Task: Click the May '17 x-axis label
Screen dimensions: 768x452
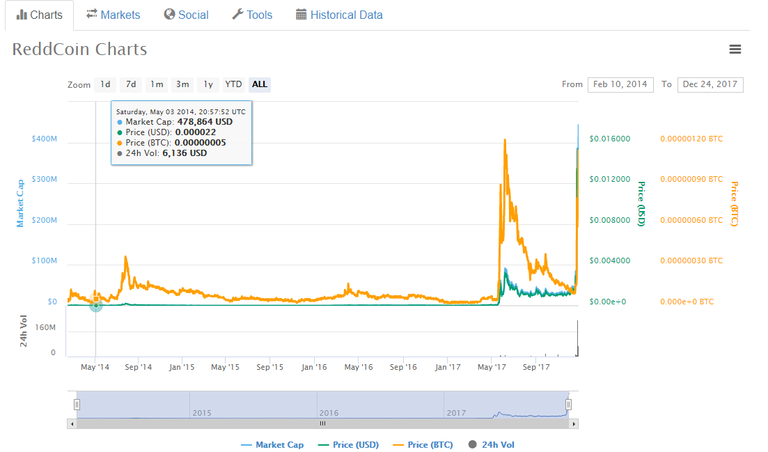Action: point(492,367)
